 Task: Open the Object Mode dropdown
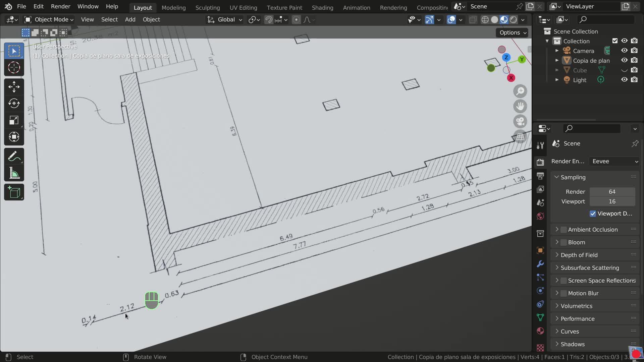pos(49,19)
